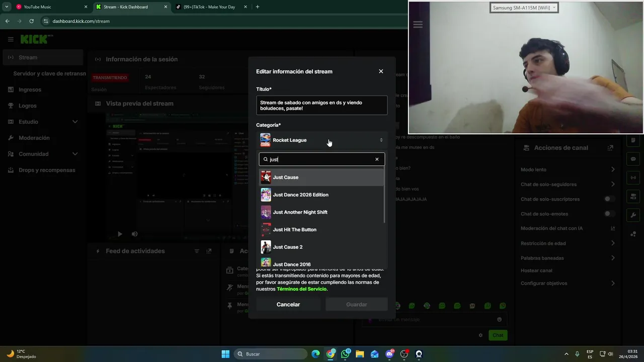Click Hostear canal option
This screenshot has width=644, height=362.
536,270
